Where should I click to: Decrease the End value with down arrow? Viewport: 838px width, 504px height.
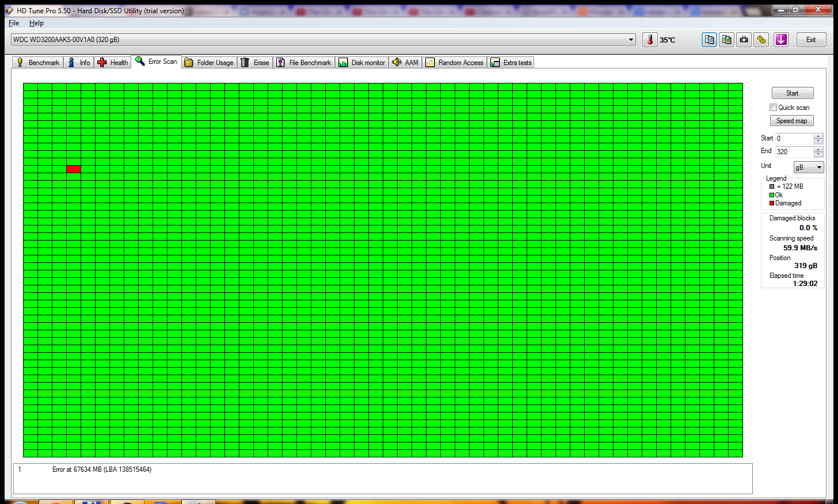[x=818, y=154]
